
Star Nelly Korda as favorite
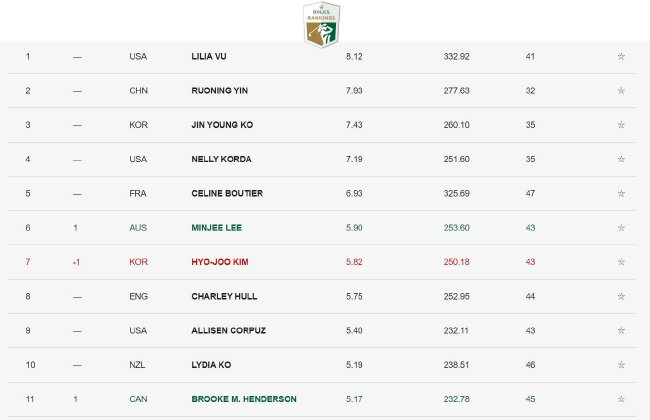coord(621,159)
